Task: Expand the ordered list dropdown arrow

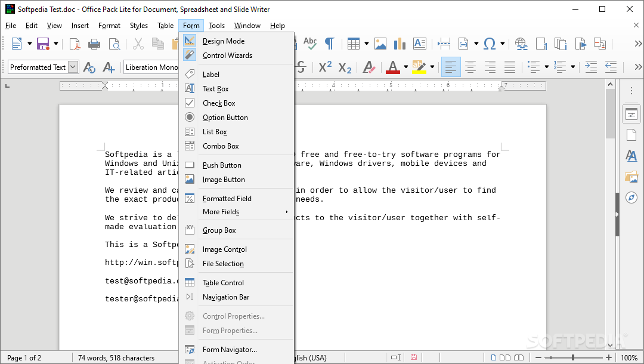Action: pos(573,67)
